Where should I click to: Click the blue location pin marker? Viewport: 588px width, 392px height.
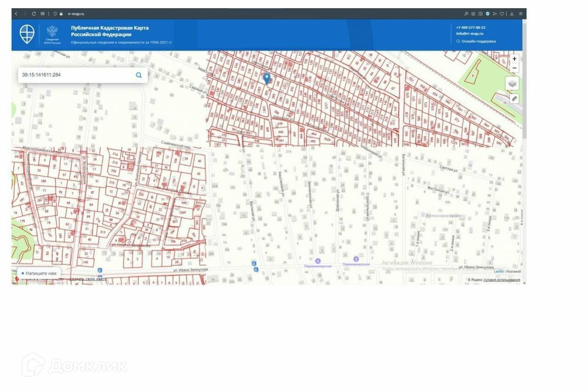point(267,78)
